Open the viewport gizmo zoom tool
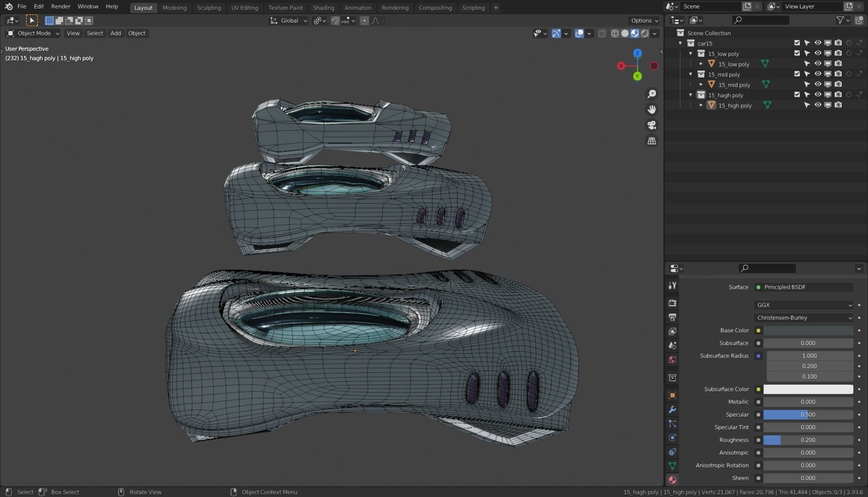 tap(652, 94)
